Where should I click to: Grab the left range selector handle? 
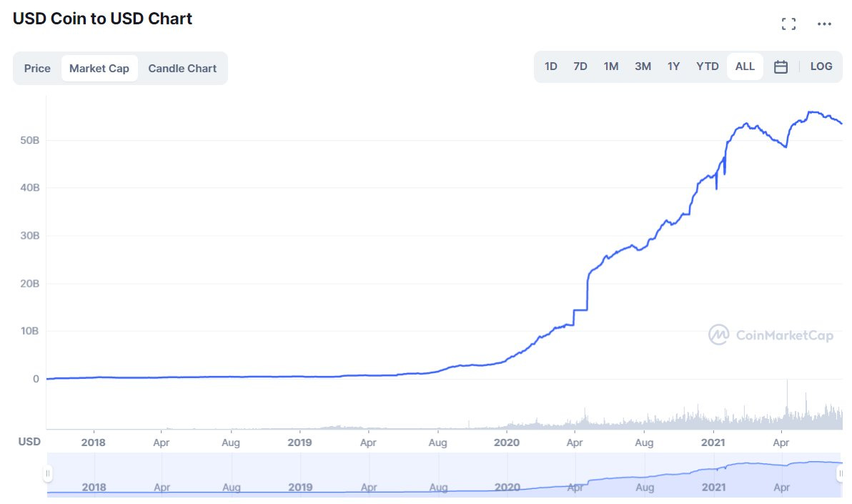pyautogui.click(x=48, y=473)
